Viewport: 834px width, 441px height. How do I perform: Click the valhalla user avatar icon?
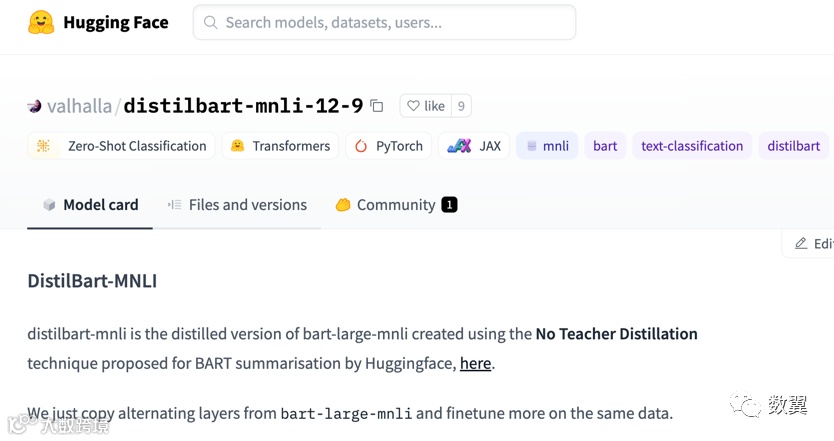35,106
